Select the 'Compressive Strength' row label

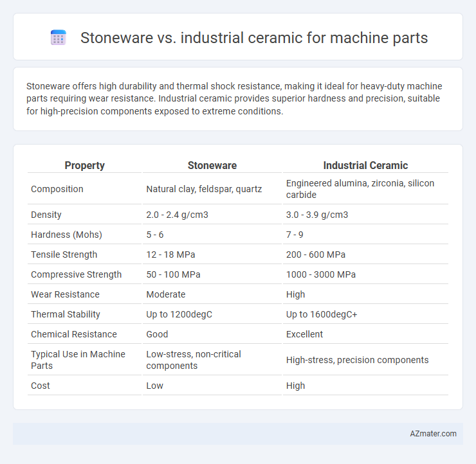76,274
